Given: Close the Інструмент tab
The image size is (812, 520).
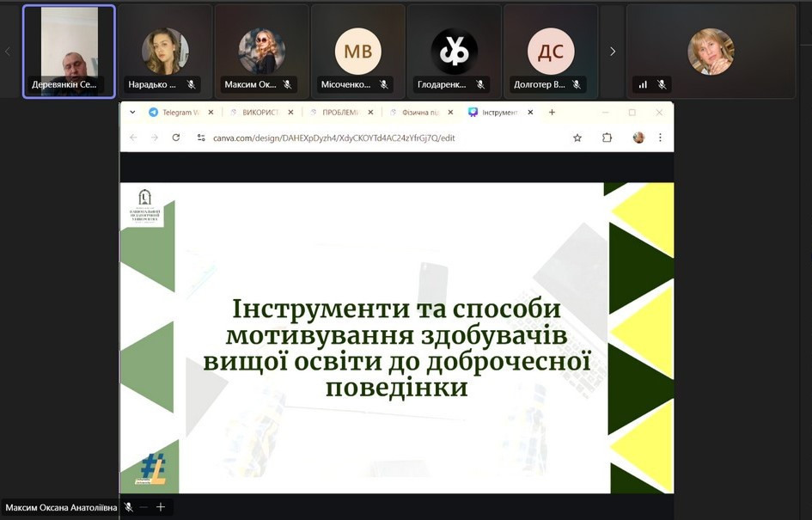Looking at the screenshot, I should click(x=530, y=112).
